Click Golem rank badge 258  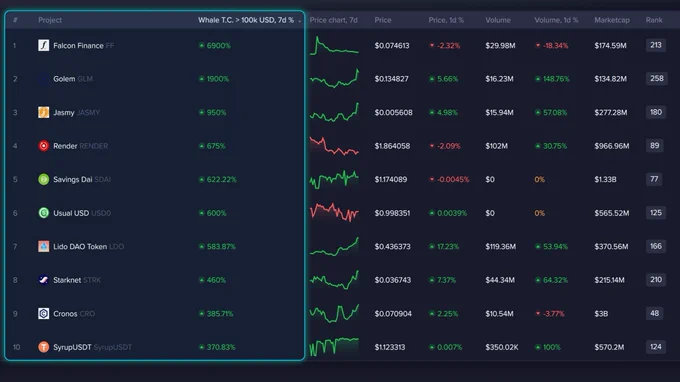[657, 78]
